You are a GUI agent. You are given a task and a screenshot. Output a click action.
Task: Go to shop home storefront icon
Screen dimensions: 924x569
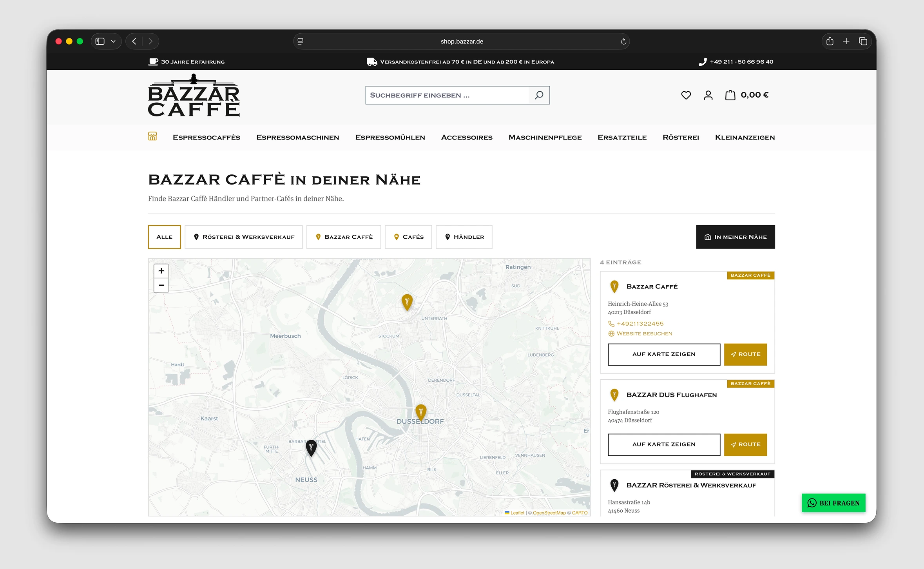(x=152, y=136)
